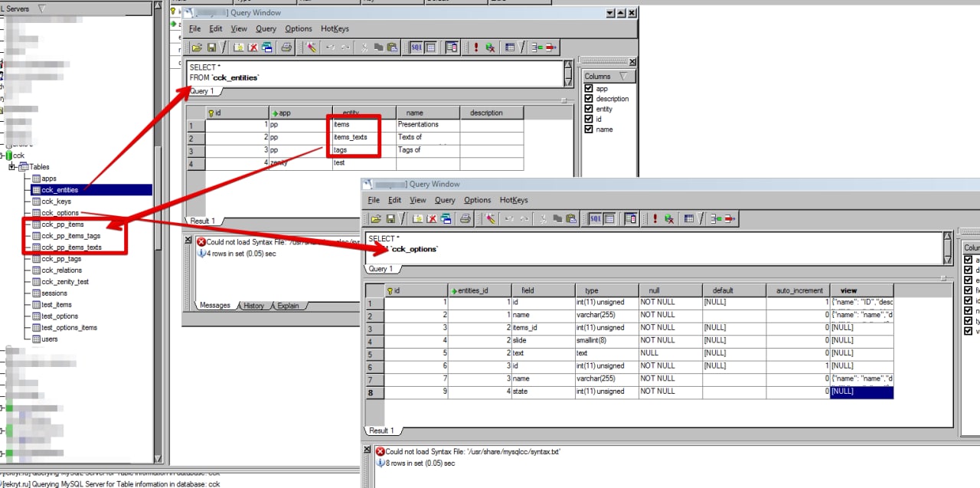Open File menu in cck_entities query window
Screen dimensions: 980x488
(194, 28)
